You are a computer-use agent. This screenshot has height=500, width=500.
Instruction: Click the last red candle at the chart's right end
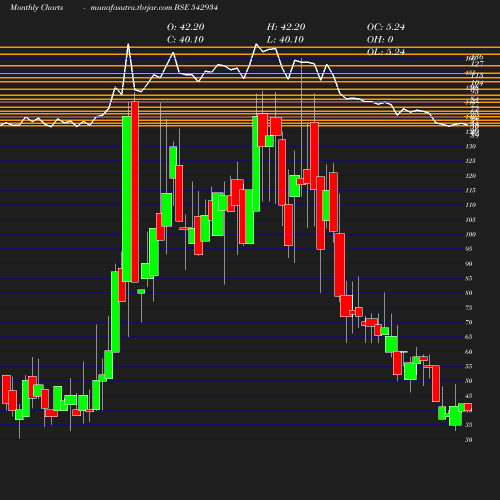point(468,407)
